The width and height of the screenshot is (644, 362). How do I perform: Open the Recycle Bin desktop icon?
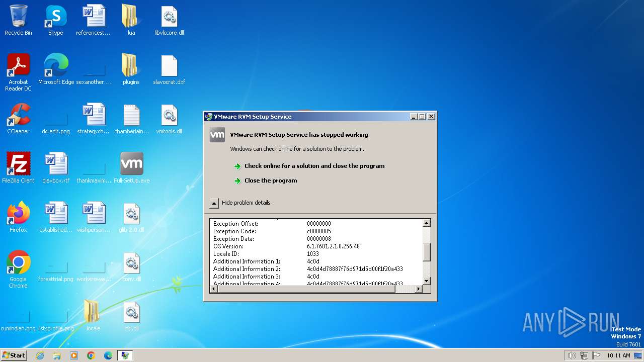(18, 21)
